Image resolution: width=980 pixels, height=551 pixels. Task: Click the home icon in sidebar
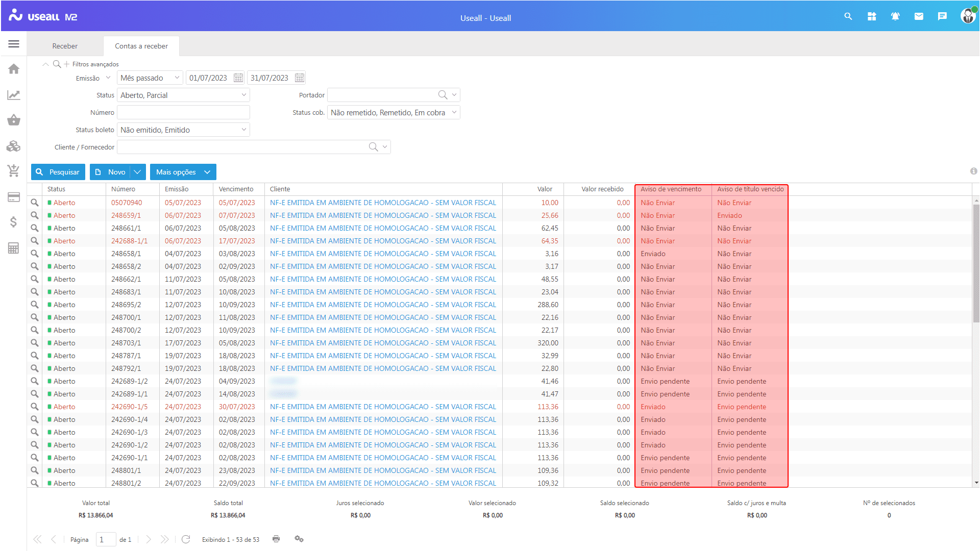[14, 69]
